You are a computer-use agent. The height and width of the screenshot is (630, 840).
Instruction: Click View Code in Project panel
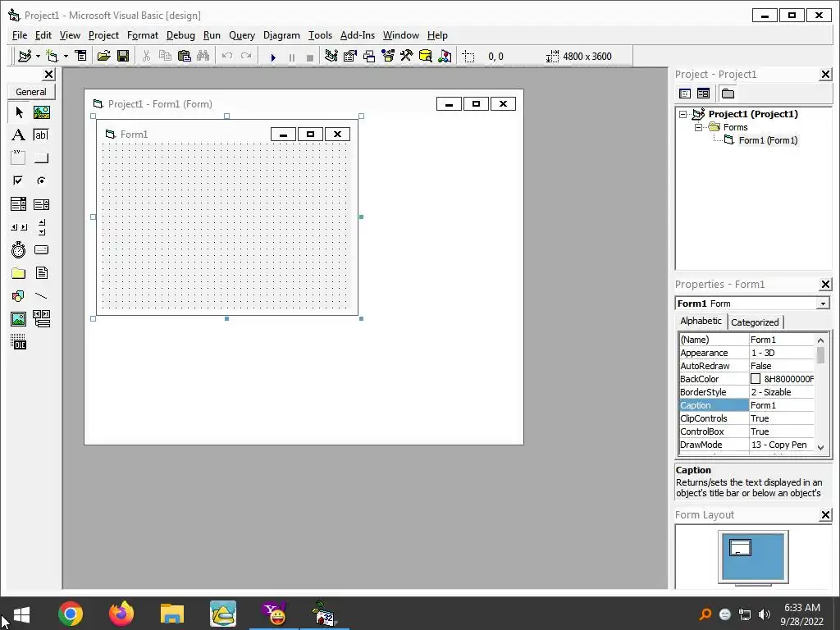(x=685, y=94)
